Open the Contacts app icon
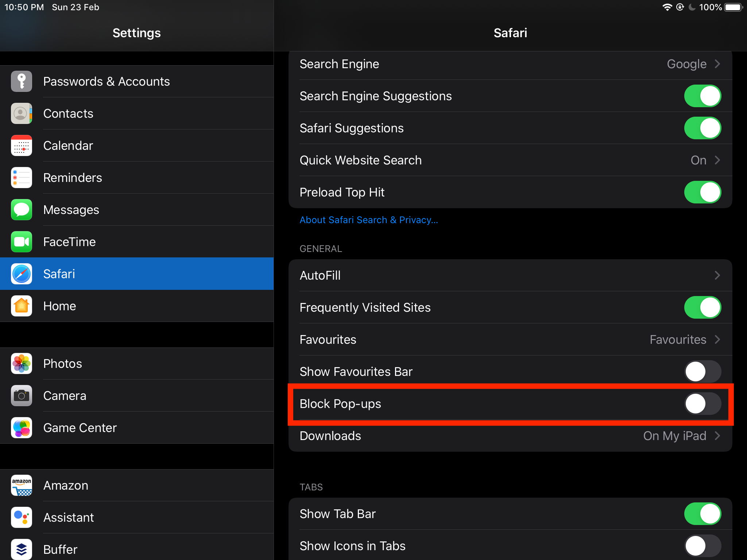747x560 pixels. pos(22,113)
